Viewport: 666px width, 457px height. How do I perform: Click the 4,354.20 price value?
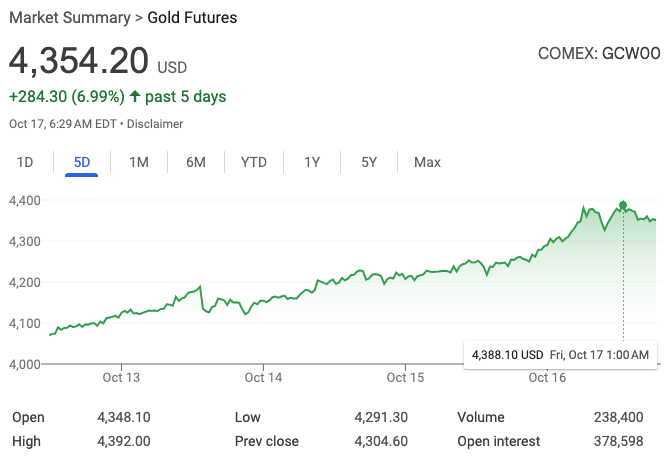[x=79, y=61]
